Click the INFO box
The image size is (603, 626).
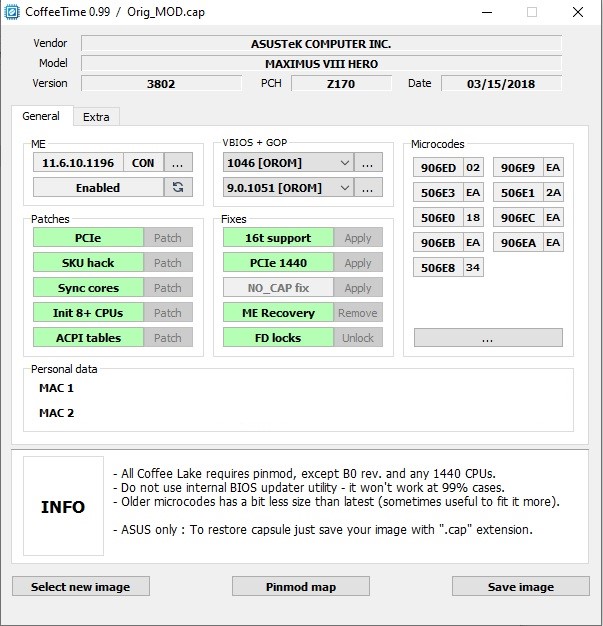tap(63, 506)
